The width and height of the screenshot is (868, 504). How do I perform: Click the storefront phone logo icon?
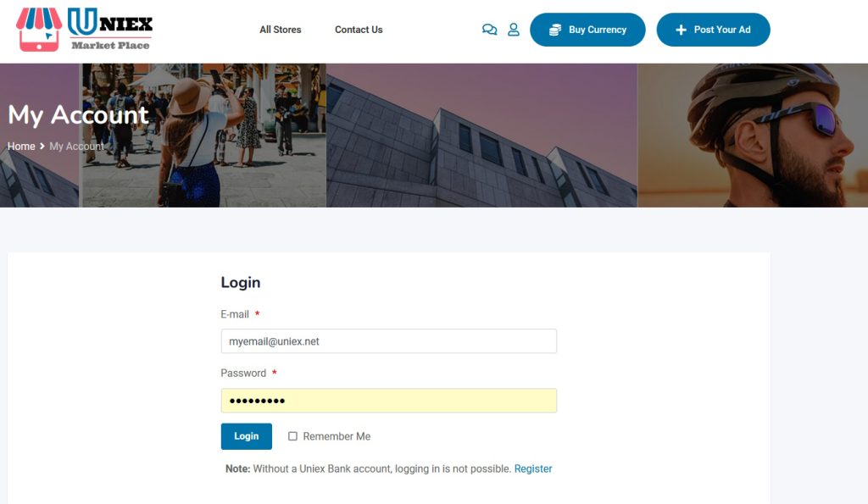[x=39, y=30]
